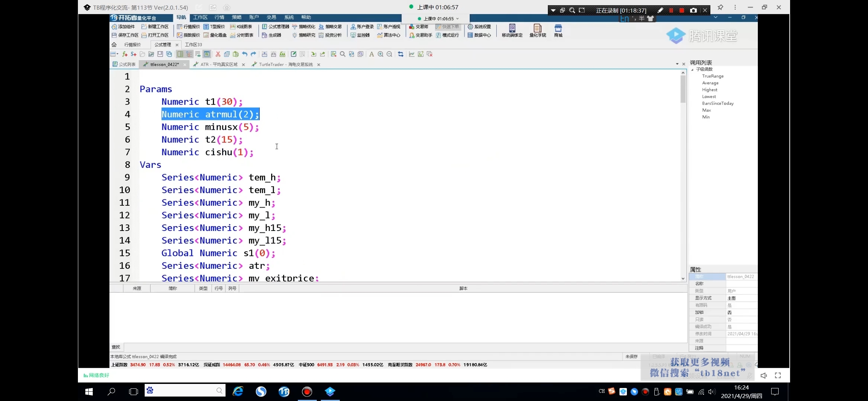Click the editor vertical scrollbar thumb
Screen dimensions: 868x401
[x=683, y=89]
